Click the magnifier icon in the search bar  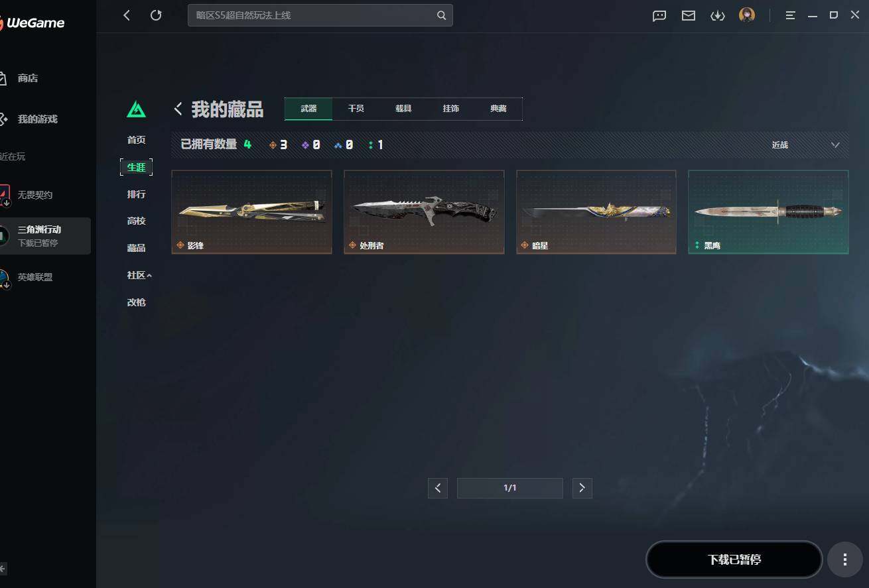[x=441, y=15]
